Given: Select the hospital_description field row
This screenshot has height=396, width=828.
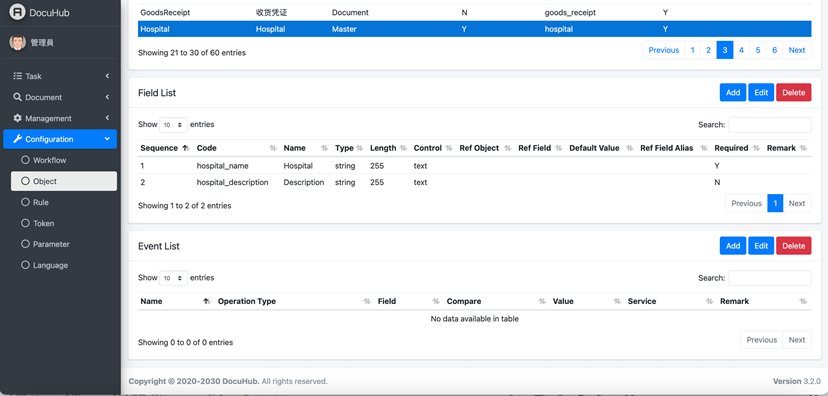Looking at the screenshot, I should point(475,182).
